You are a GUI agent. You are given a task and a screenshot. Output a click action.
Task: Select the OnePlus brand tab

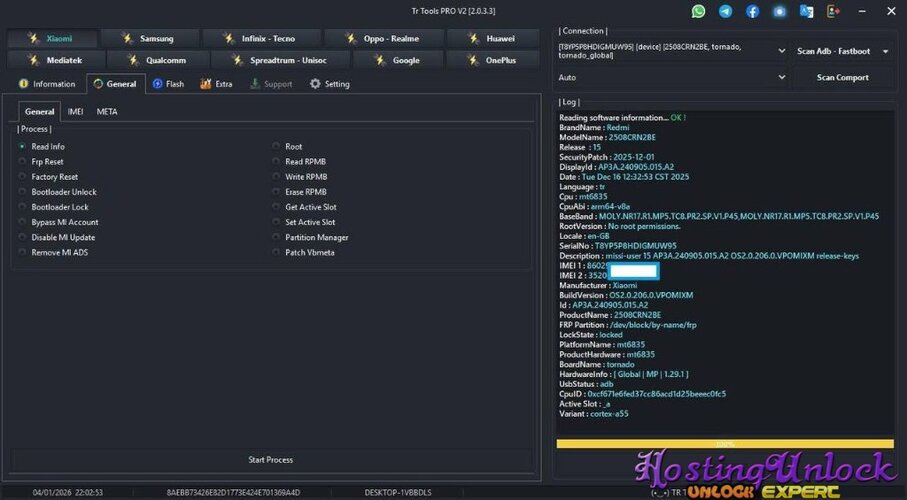[x=493, y=60]
